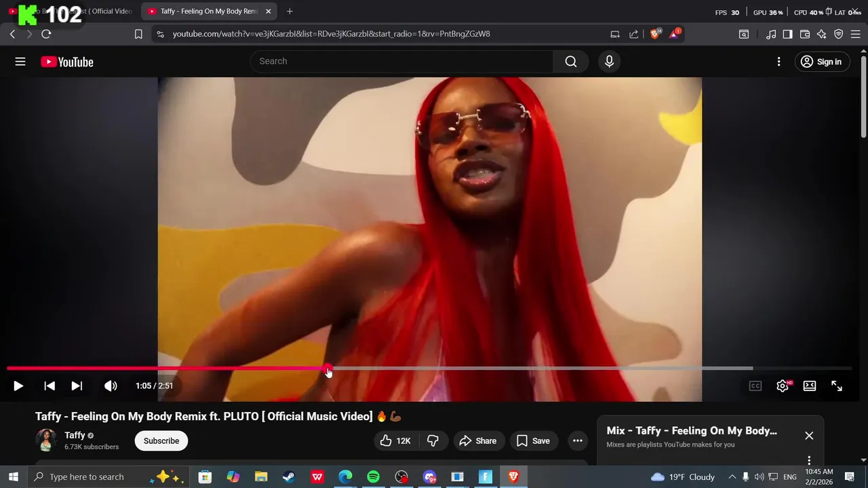Open more actions under the video
The height and width of the screenshot is (488, 868).
[x=578, y=441]
